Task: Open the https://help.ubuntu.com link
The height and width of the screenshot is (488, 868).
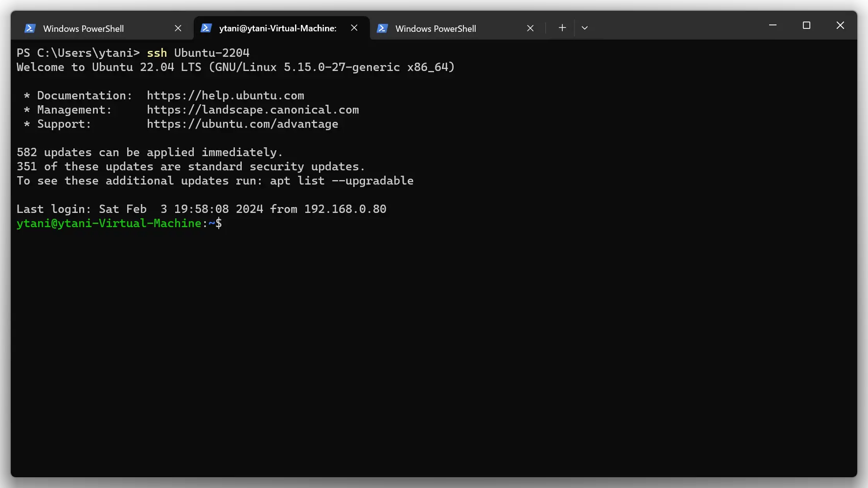Action: coord(226,95)
